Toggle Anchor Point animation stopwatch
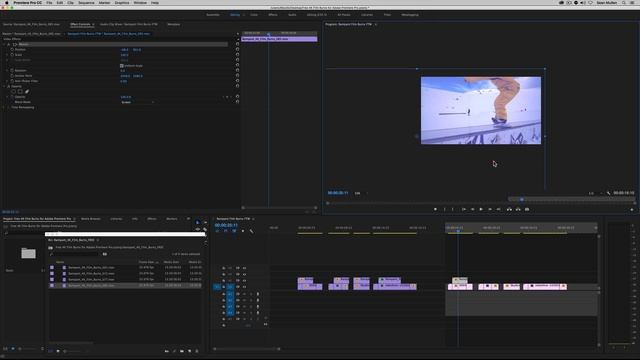This screenshot has width=640, height=360. point(12,76)
